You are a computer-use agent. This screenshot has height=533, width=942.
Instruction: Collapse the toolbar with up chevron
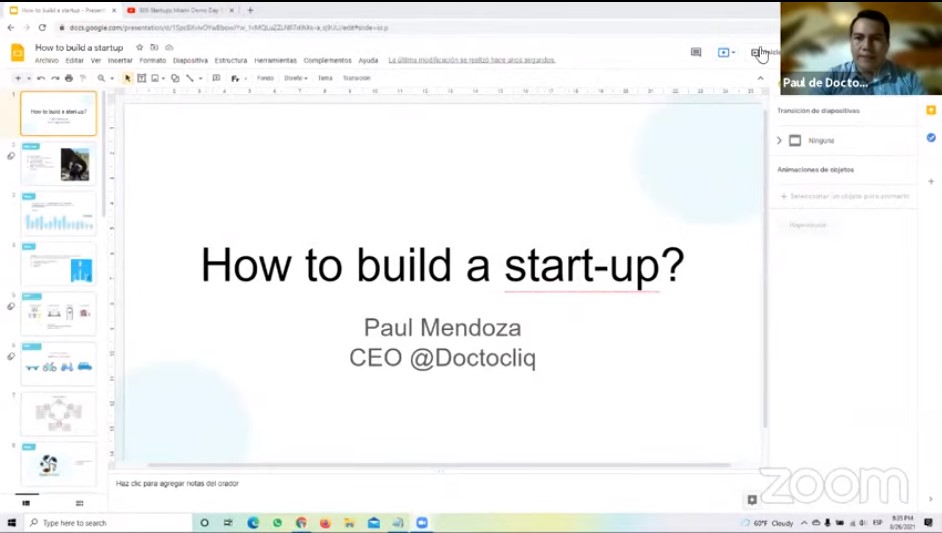tap(761, 78)
